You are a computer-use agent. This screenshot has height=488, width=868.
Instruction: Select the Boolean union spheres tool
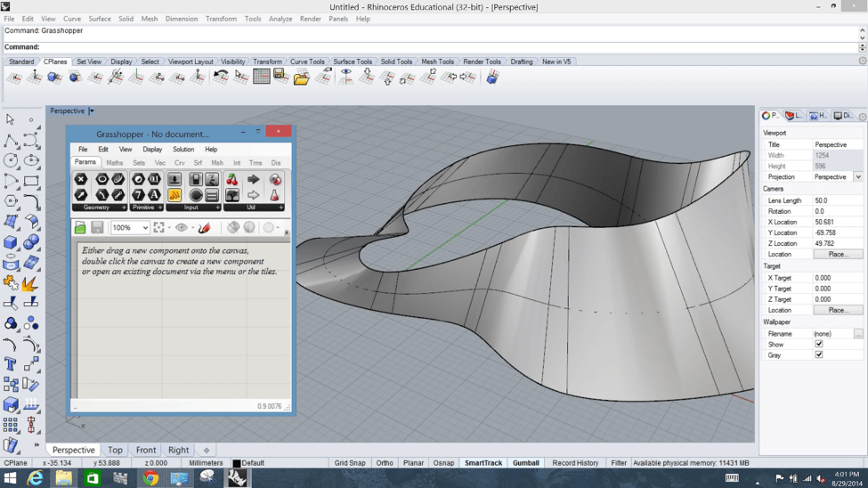[x=31, y=242]
